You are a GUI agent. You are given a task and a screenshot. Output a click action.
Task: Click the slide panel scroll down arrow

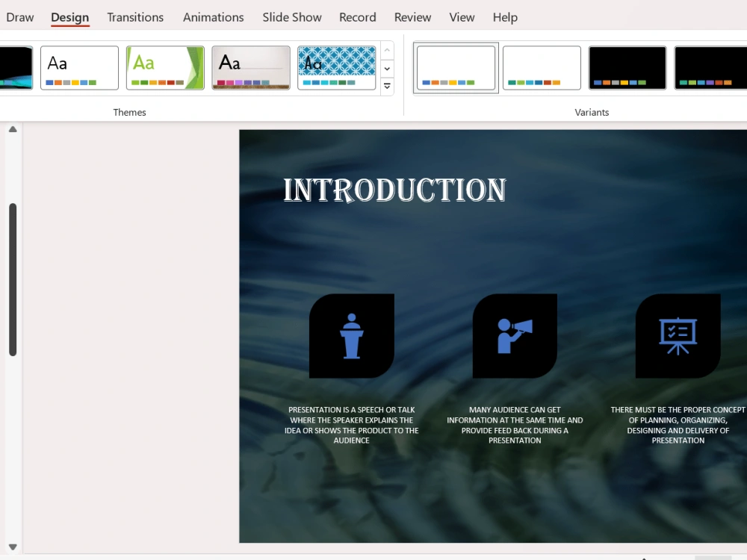pos(13,547)
